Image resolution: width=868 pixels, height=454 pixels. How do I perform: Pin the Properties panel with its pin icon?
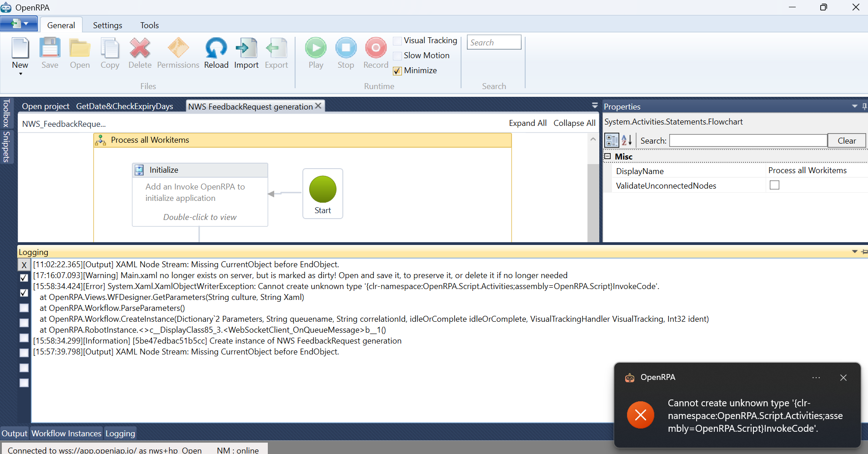pos(864,106)
